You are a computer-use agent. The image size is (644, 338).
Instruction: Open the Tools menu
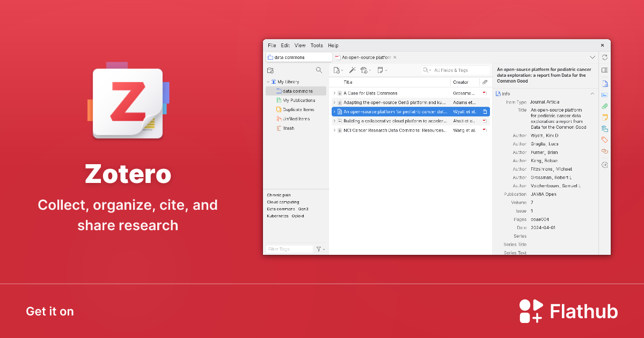(317, 45)
